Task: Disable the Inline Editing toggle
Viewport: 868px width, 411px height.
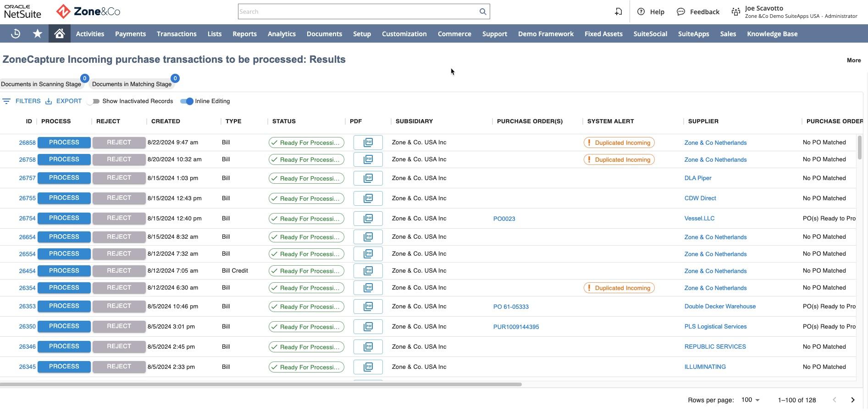Action: click(x=187, y=101)
